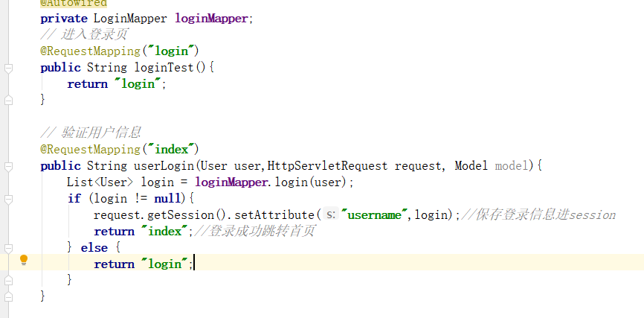Click the comment '//登录成功跳转首页'

[x=254, y=231]
